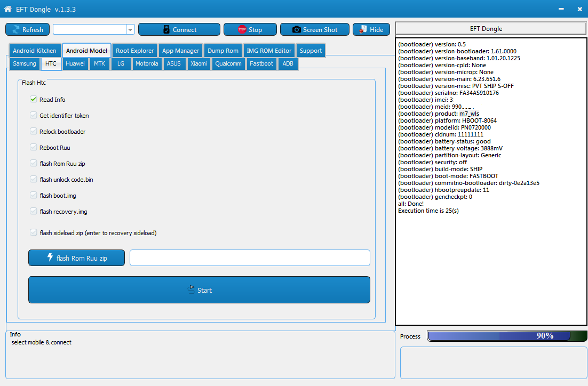Select the HTC brand tab
The image size is (588, 386).
(x=51, y=63)
